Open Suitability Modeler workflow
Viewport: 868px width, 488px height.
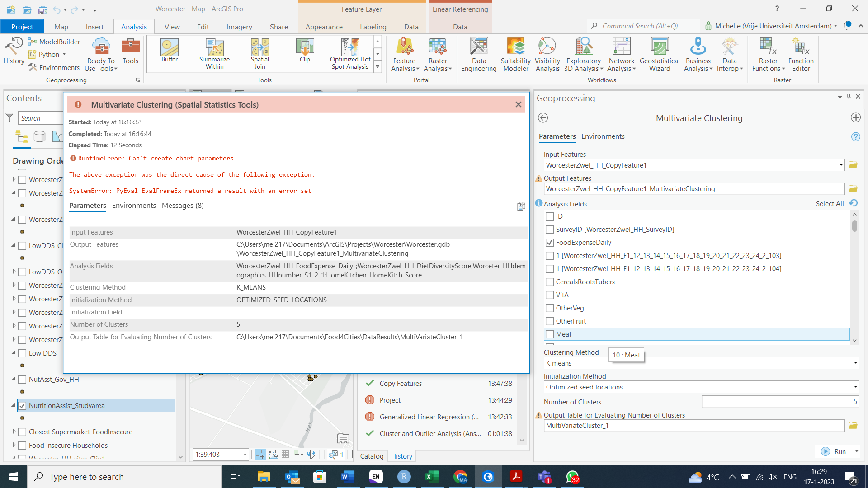click(515, 54)
